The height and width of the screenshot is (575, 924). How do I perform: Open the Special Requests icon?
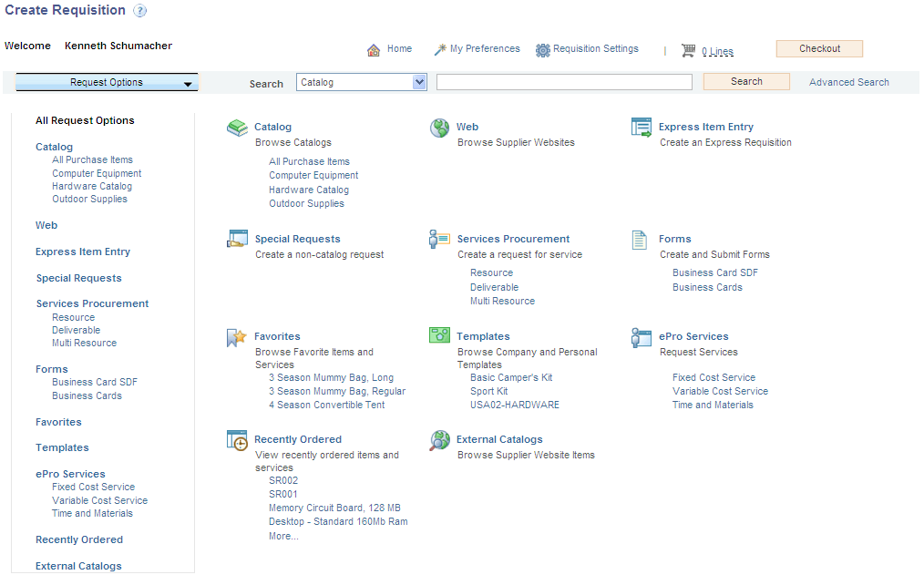pyautogui.click(x=236, y=240)
